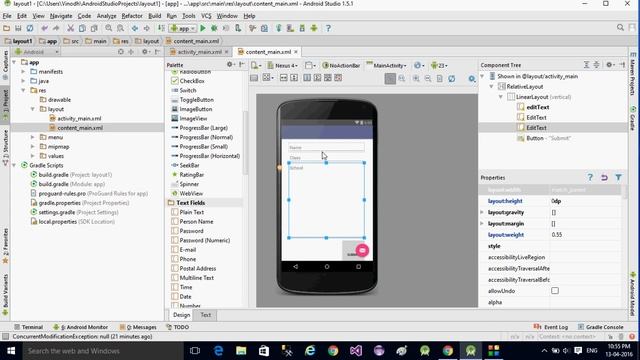640x360 pixels.
Task: Open API level 23 dropdown
Action: pyautogui.click(x=439, y=65)
